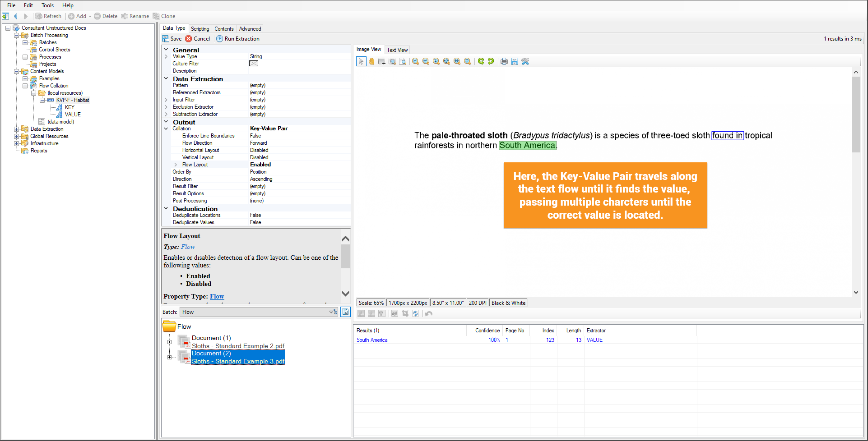
Task: Collapse the Deduplication section
Action: [x=166, y=208]
